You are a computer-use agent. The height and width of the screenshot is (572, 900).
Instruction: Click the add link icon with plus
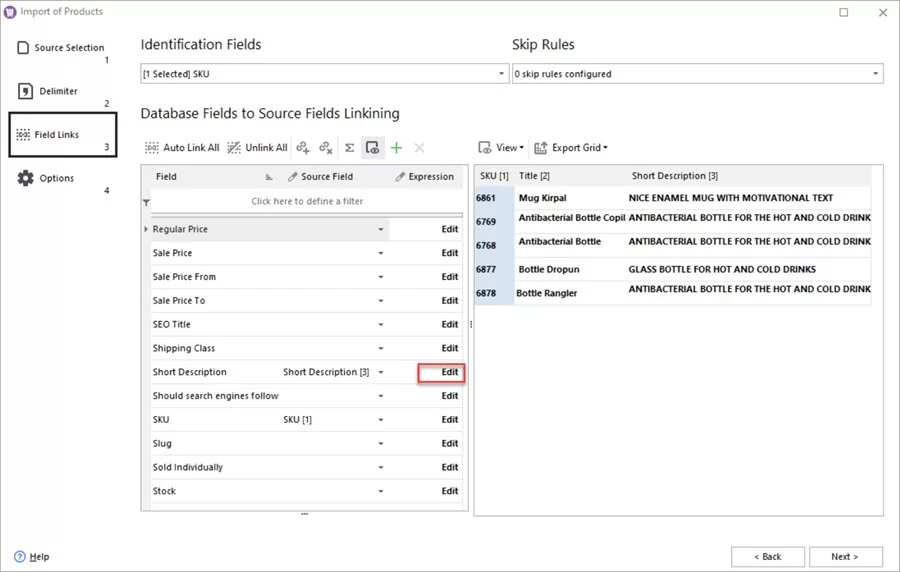tap(303, 148)
